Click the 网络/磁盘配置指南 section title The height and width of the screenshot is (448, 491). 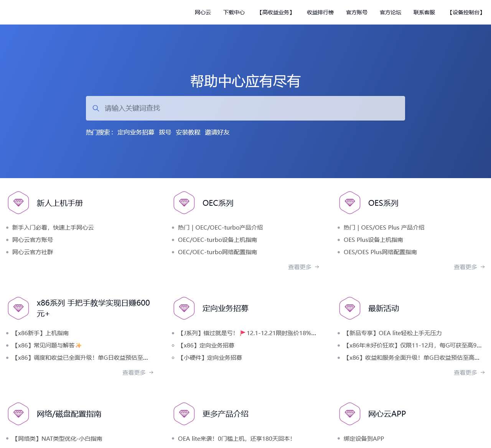[x=69, y=414]
